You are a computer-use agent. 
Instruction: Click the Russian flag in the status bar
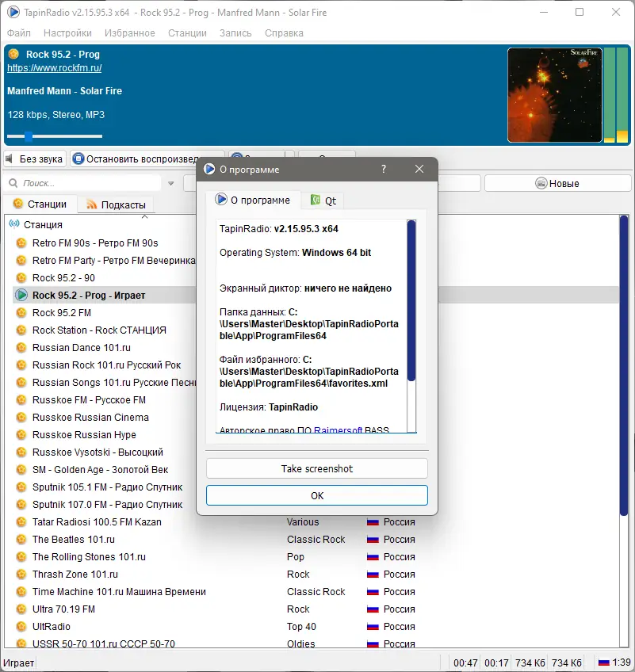(604, 662)
